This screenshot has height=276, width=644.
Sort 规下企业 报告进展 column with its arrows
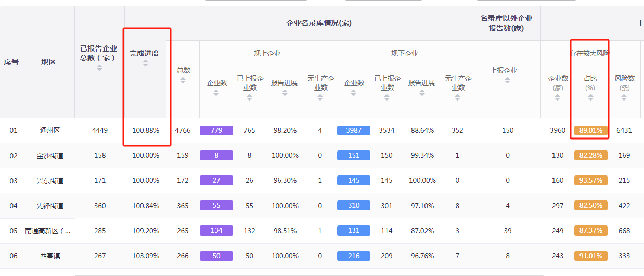pos(422,93)
